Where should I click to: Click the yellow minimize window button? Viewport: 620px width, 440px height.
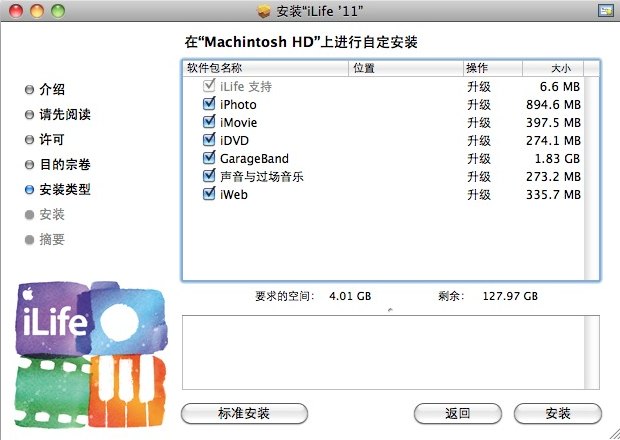coord(37,11)
